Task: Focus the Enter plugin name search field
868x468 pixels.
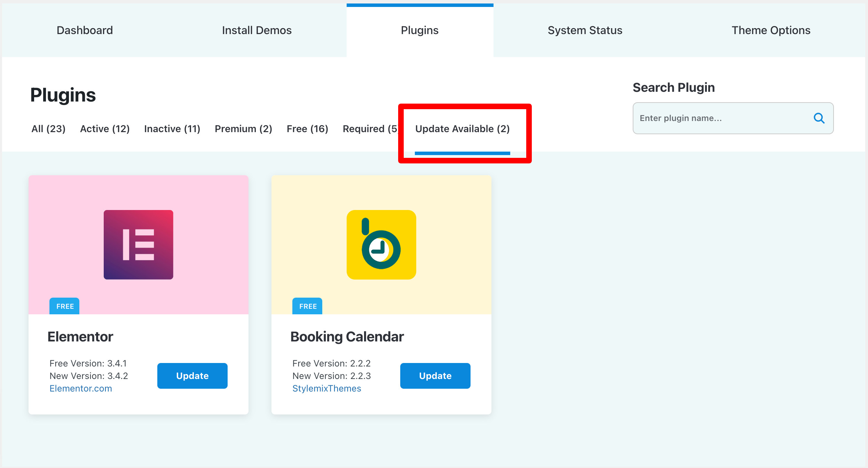Action: point(733,118)
